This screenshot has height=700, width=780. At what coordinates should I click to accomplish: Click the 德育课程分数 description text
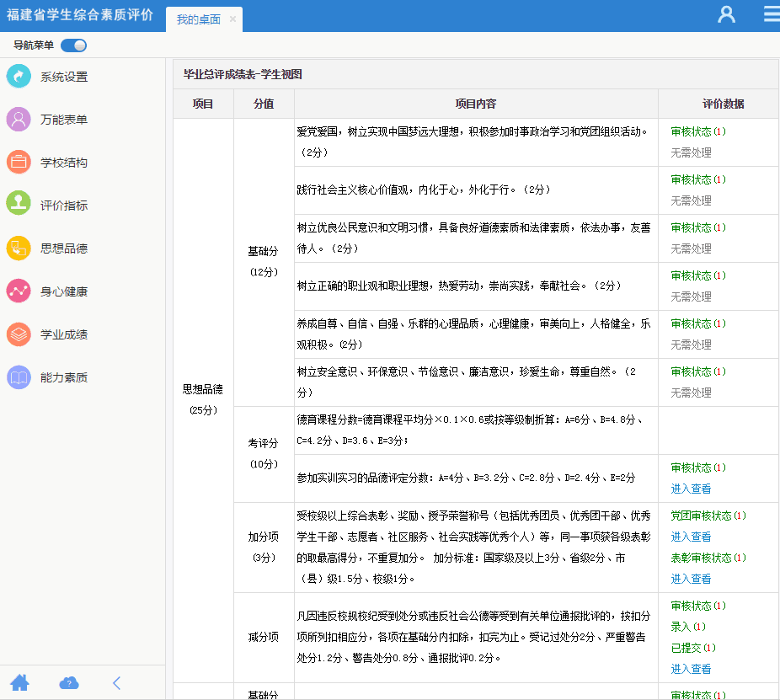471,430
